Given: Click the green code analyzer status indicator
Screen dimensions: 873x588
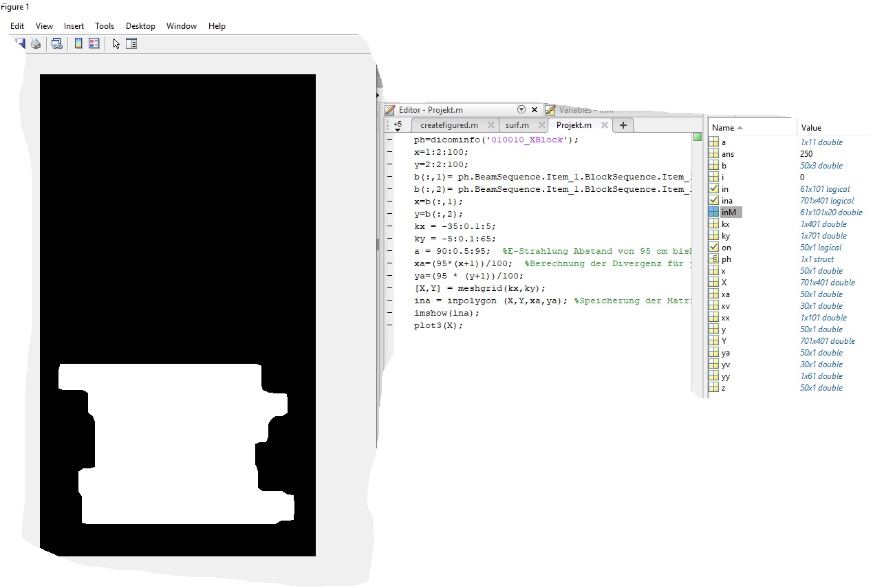Looking at the screenshot, I should click(x=698, y=138).
